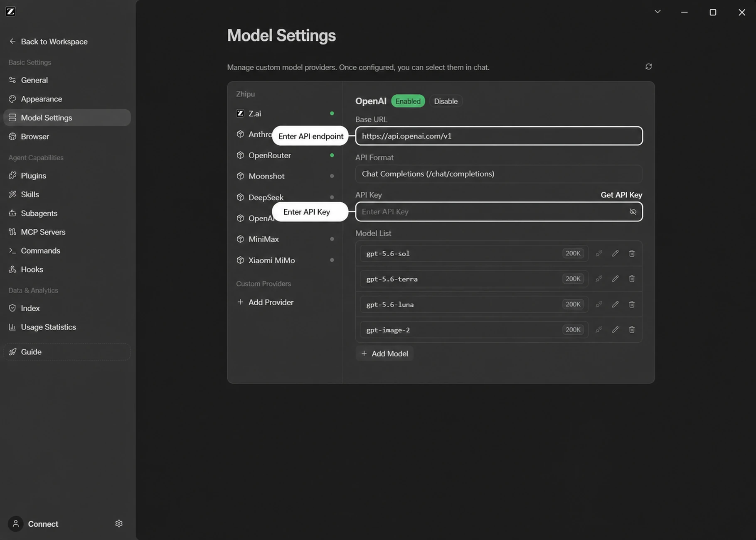Select Model Settings in sidebar
This screenshot has width=756, height=540.
point(67,118)
